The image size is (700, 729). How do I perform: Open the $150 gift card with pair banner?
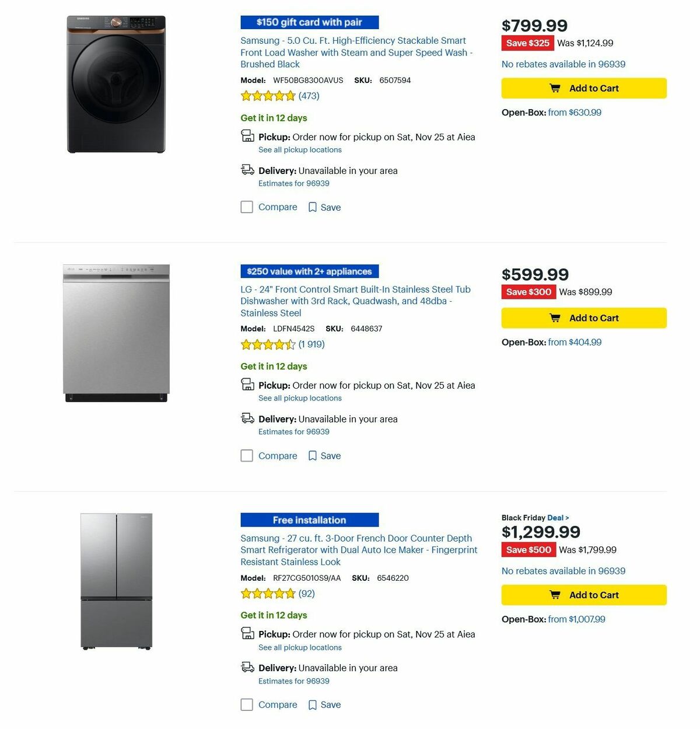(309, 22)
